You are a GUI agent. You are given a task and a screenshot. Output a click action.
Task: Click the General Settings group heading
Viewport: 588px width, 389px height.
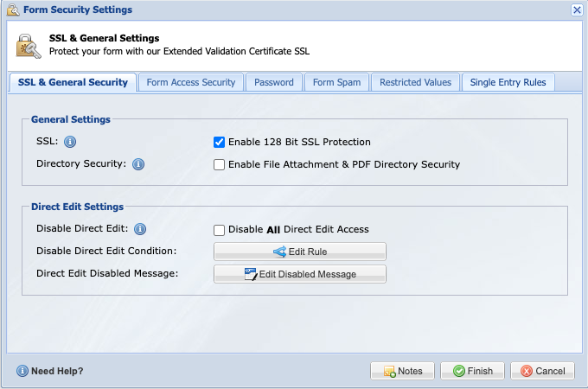click(71, 119)
